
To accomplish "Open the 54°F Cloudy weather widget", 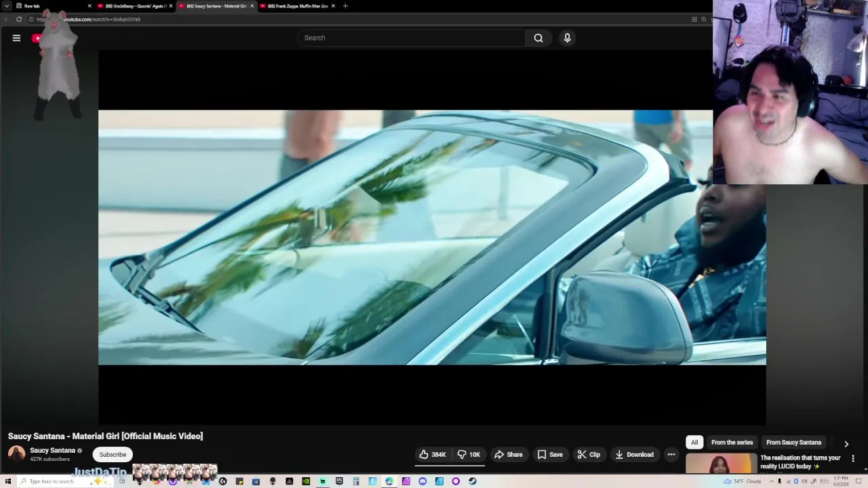I will pyautogui.click(x=742, y=481).
